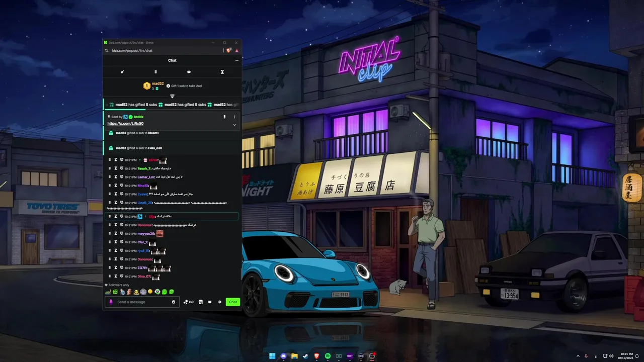Open three-dot menu on pinned message
Image resolution: width=644 pixels, height=362 pixels.
234,117
